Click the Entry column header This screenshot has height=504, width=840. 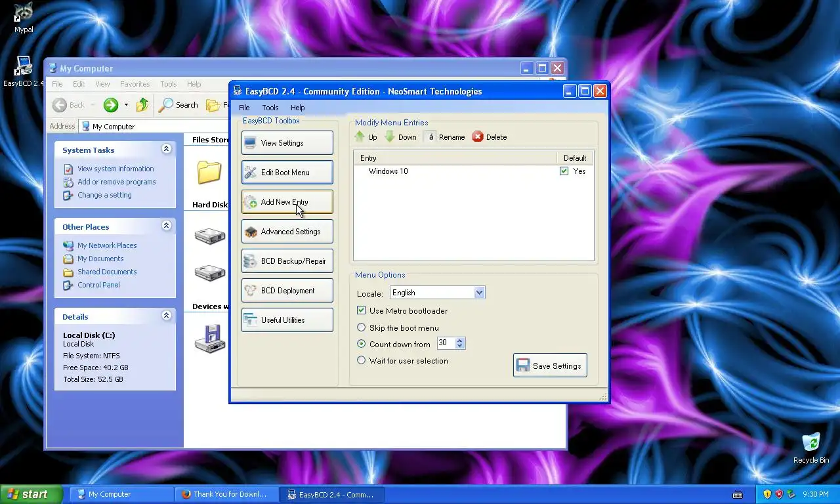[x=454, y=158]
